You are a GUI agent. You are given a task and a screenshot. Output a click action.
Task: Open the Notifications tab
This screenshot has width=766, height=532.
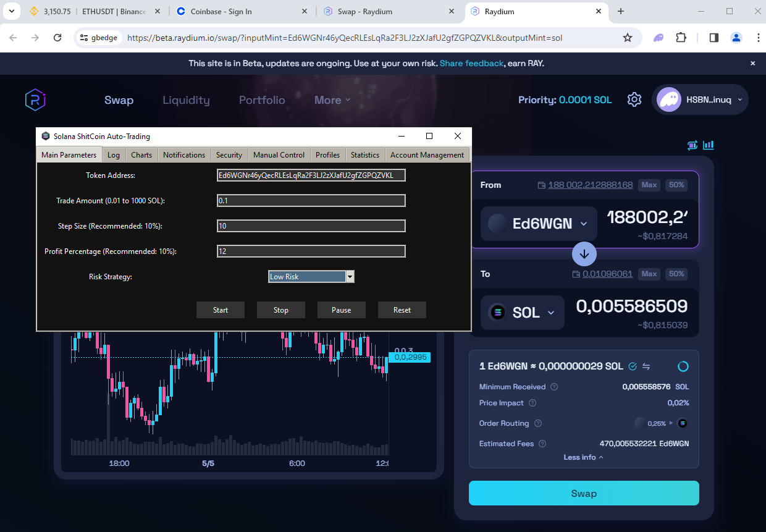(184, 155)
